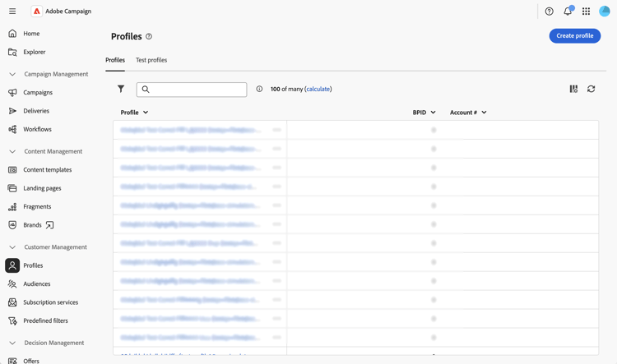Click the profiles search input field
617x364 pixels.
click(x=192, y=90)
